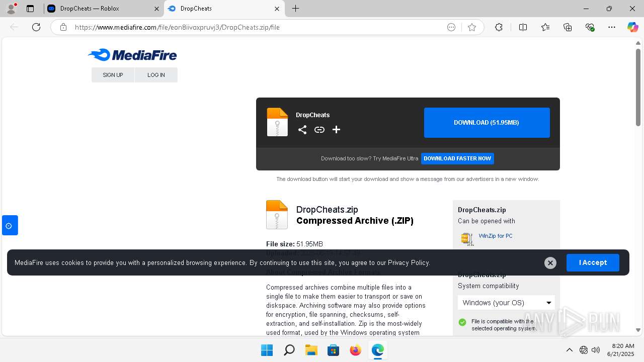Open the browser profile icon
This screenshot has height=362, width=644.
11,9
